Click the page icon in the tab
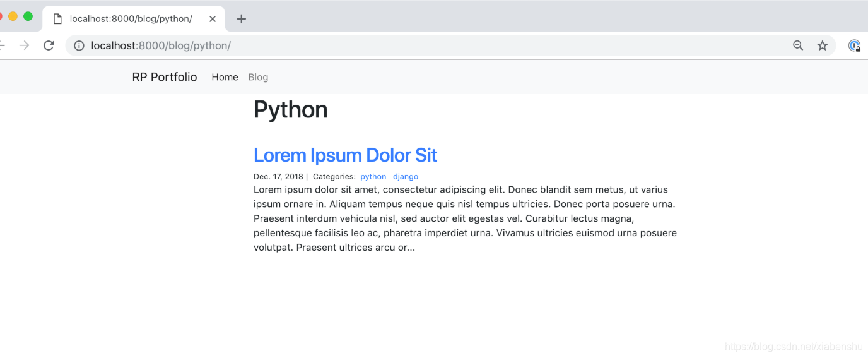The width and height of the screenshot is (868, 358). (57, 19)
